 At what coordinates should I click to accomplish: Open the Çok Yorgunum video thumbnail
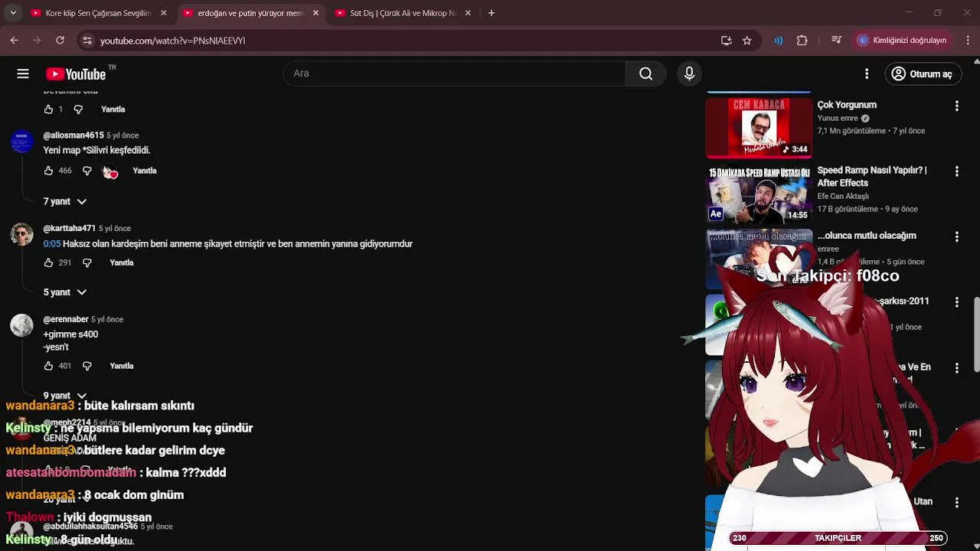pyautogui.click(x=759, y=127)
